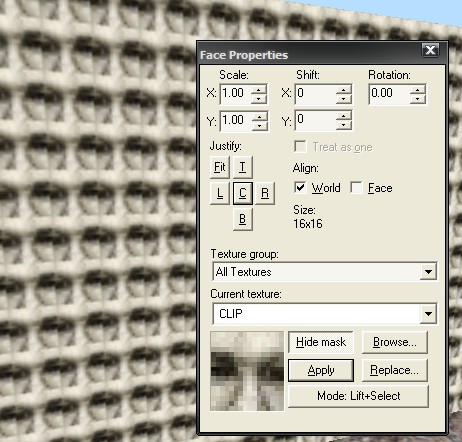This screenshot has width=462, height=442.
Task: Click the Hide mask button
Action: click(321, 342)
